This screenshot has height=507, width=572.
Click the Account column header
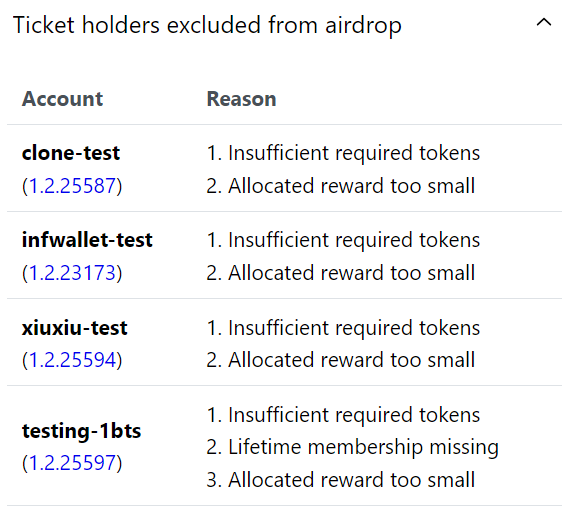pyautogui.click(x=62, y=99)
